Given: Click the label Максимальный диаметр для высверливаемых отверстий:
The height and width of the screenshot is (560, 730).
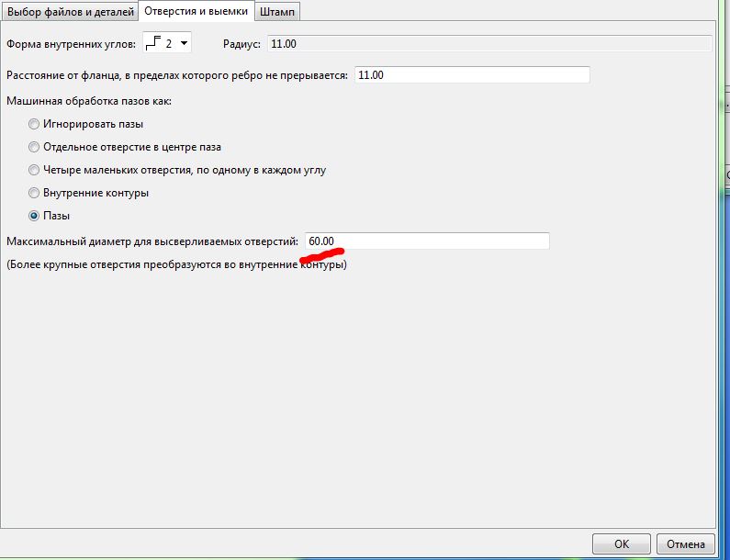Looking at the screenshot, I should (x=152, y=241).
